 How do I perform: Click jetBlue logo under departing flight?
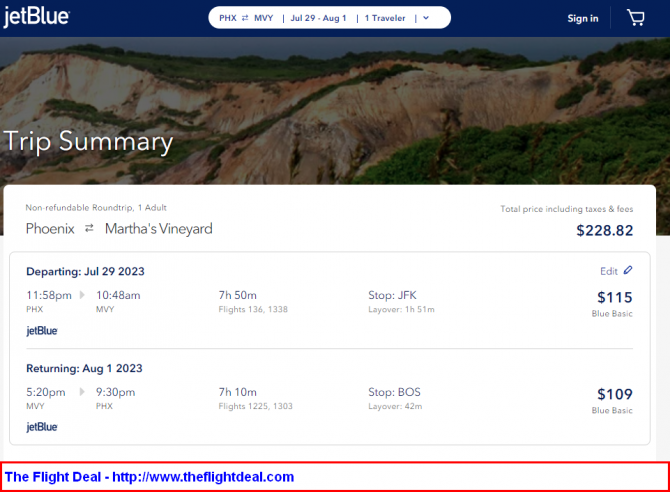coord(42,330)
